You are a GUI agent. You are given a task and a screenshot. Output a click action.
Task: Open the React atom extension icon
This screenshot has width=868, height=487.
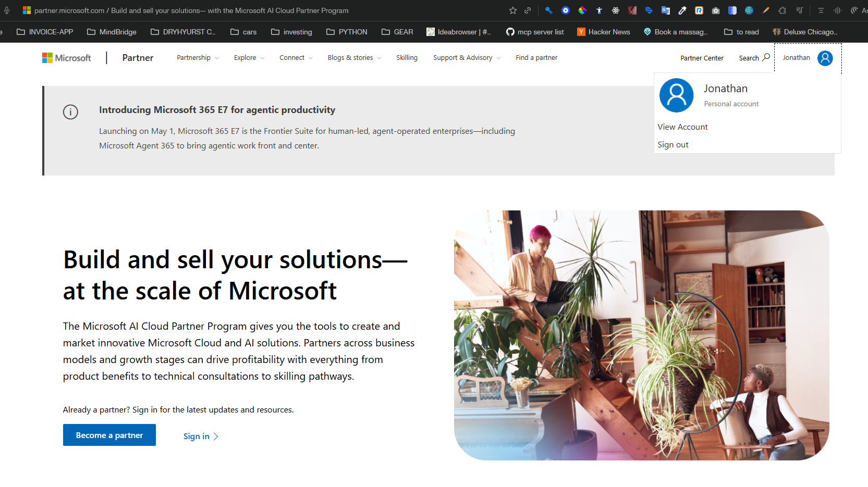click(x=616, y=10)
